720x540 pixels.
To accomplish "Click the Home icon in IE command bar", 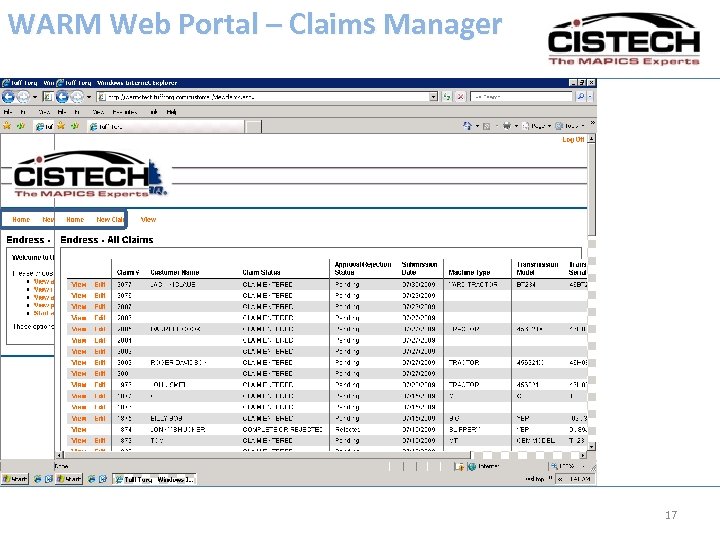I will [x=467, y=125].
